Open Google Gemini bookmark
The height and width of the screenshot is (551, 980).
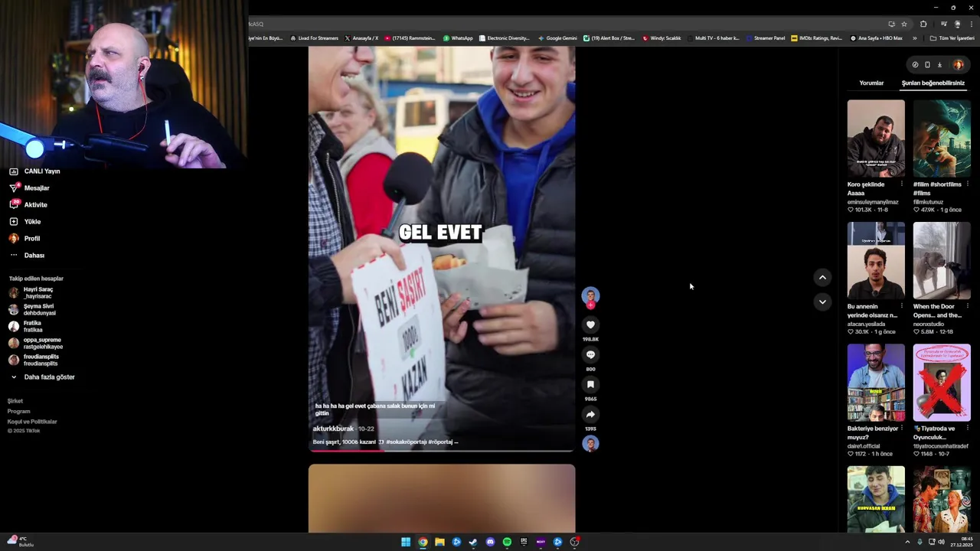pos(557,38)
